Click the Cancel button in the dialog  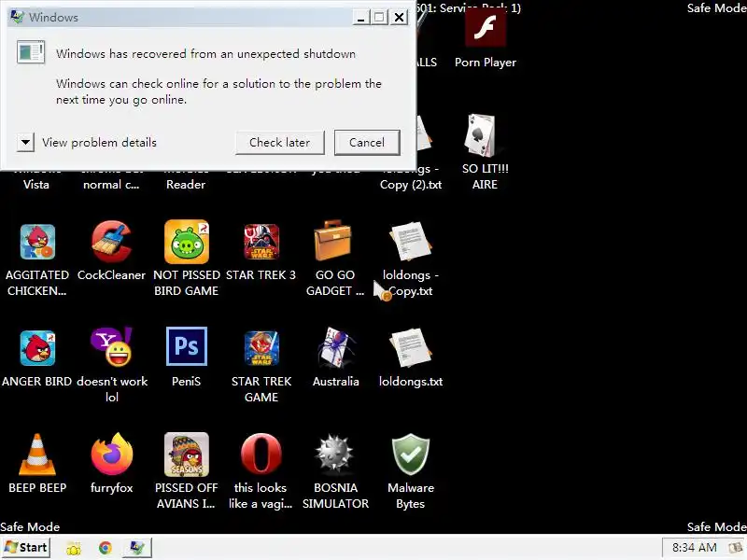click(367, 143)
